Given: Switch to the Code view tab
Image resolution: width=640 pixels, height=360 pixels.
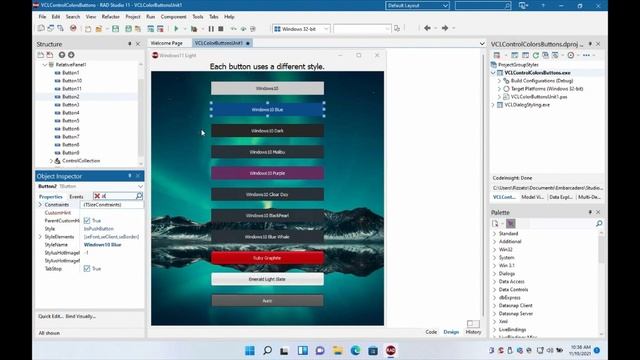Looking at the screenshot, I should (431, 332).
